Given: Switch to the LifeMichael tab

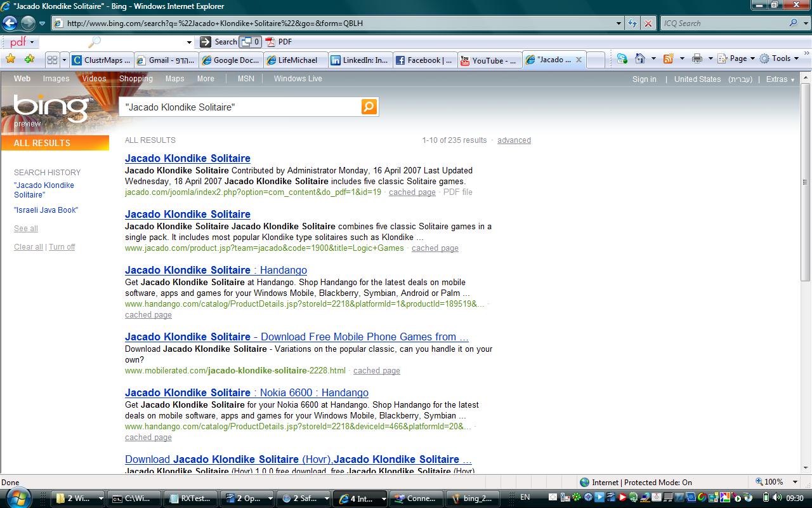Looking at the screenshot, I should tap(296, 60).
